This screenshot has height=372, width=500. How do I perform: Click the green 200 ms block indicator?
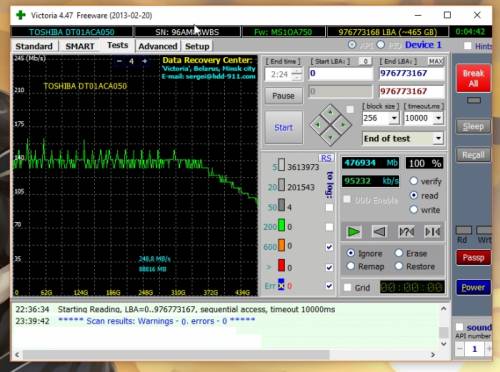tap(282, 225)
